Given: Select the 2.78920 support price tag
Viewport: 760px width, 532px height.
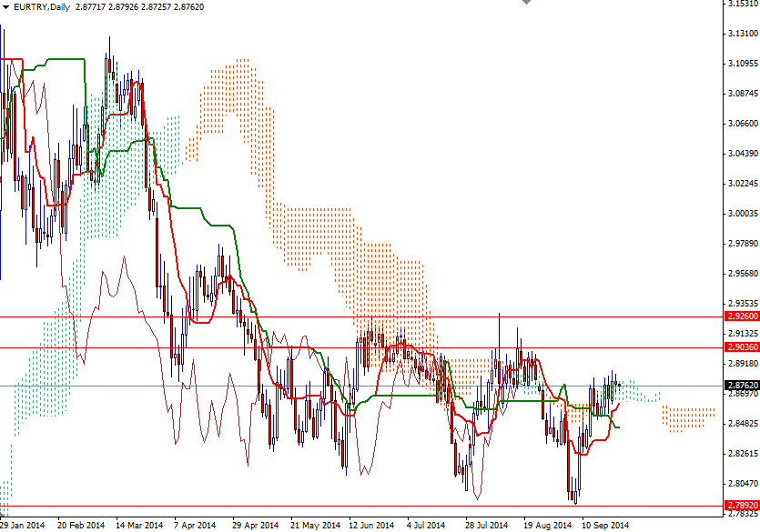Looking at the screenshot, I should coord(737,504).
